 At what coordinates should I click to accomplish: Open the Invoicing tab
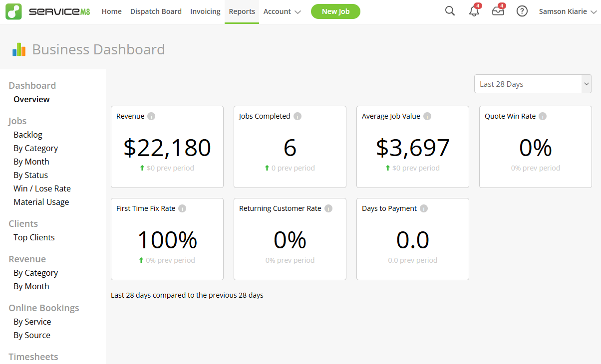205,11
